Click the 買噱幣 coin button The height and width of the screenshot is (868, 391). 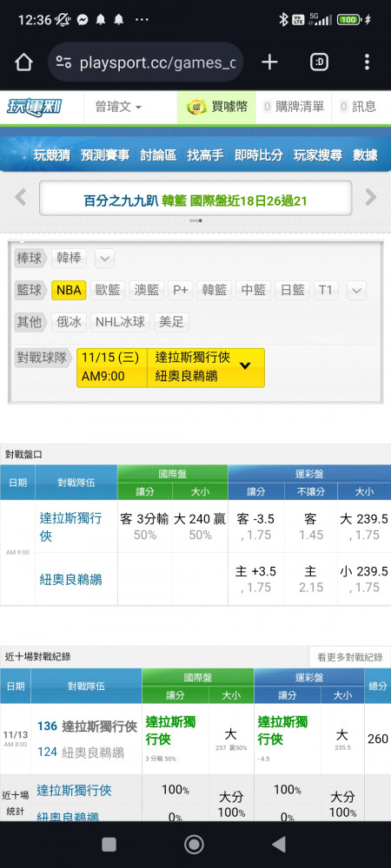216,107
